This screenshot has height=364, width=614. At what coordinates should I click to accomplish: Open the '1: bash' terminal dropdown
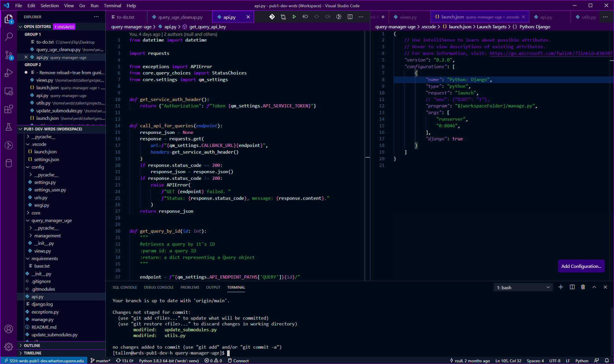click(523, 287)
